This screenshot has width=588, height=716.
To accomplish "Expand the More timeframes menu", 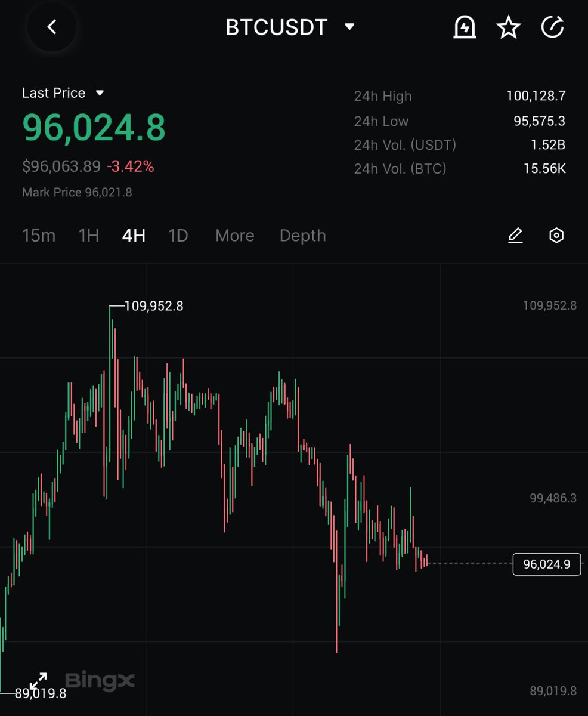I will click(234, 236).
